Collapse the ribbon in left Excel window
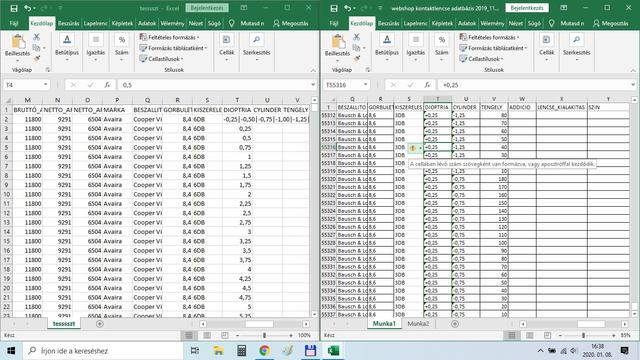The height and width of the screenshot is (360, 640). point(313,70)
